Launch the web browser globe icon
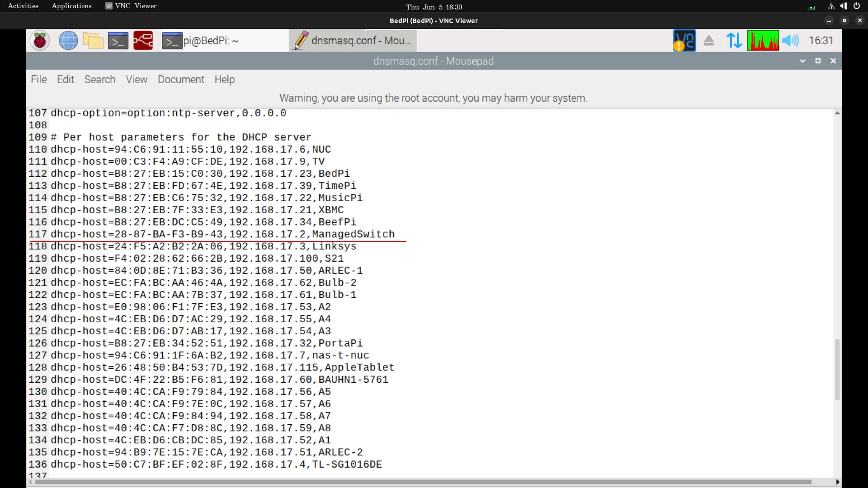 click(68, 41)
